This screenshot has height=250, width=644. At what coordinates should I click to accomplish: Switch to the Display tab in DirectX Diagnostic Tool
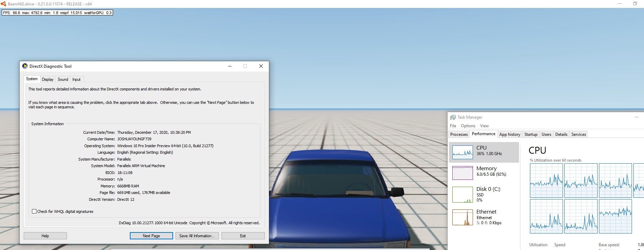pos(47,79)
